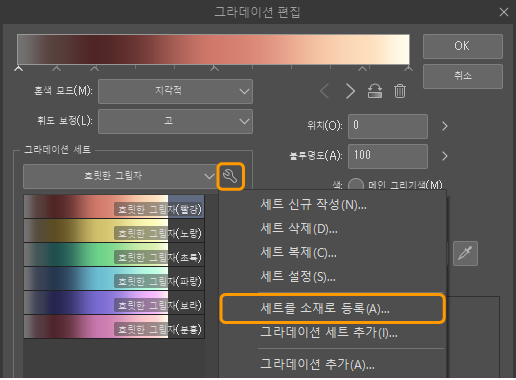Select the 흐릿한 그림자(노랑) gradient
Screen dimensions: 516x380
114,231
